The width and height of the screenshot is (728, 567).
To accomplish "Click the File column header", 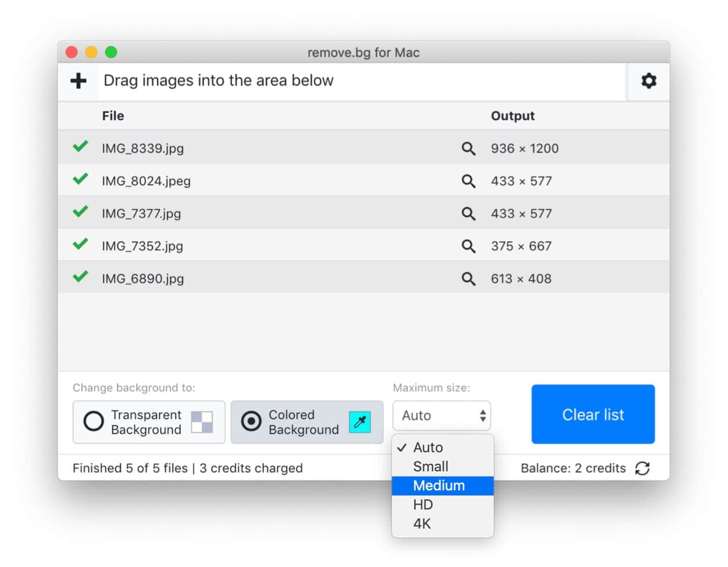I will pos(113,116).
